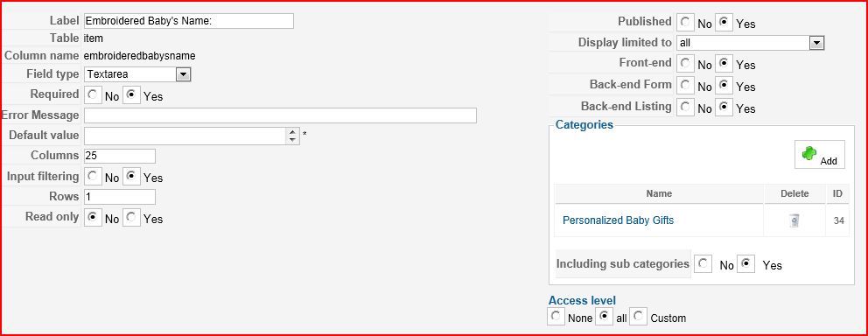Screen dimensions: 868x336
Task: Focus the Error Message input field
Action: click(280, 115)
